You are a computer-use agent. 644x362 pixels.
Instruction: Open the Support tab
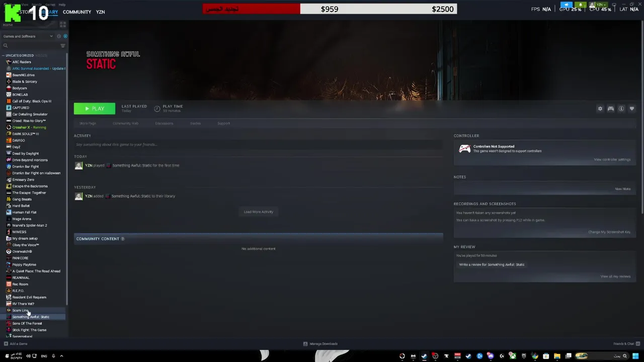tap(223, 123)
